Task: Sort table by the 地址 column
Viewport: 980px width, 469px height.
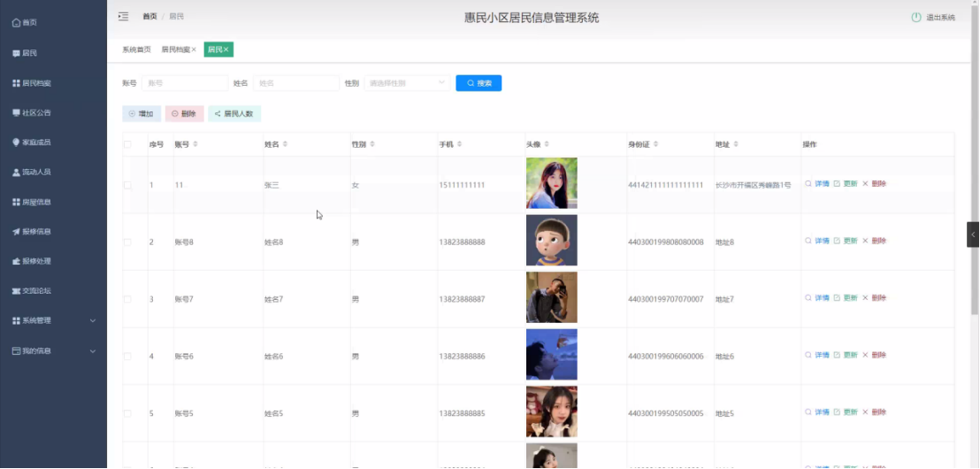Action: point(736,144)
